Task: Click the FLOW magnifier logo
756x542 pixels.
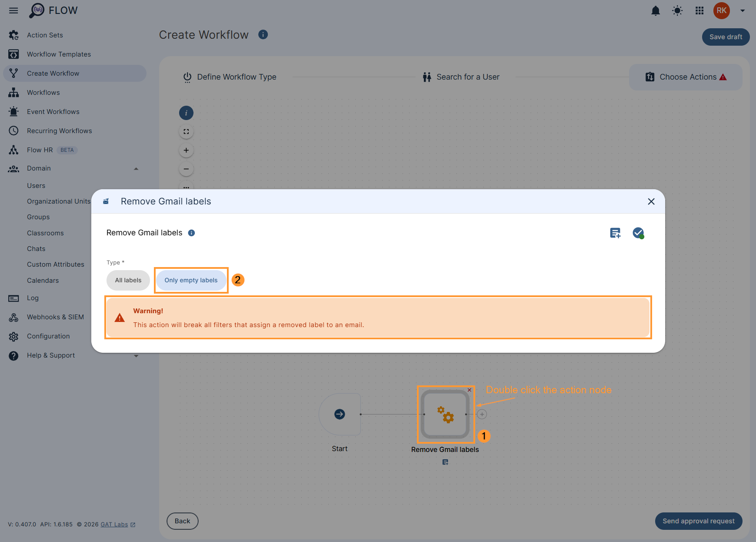Action: pos(38,10)
